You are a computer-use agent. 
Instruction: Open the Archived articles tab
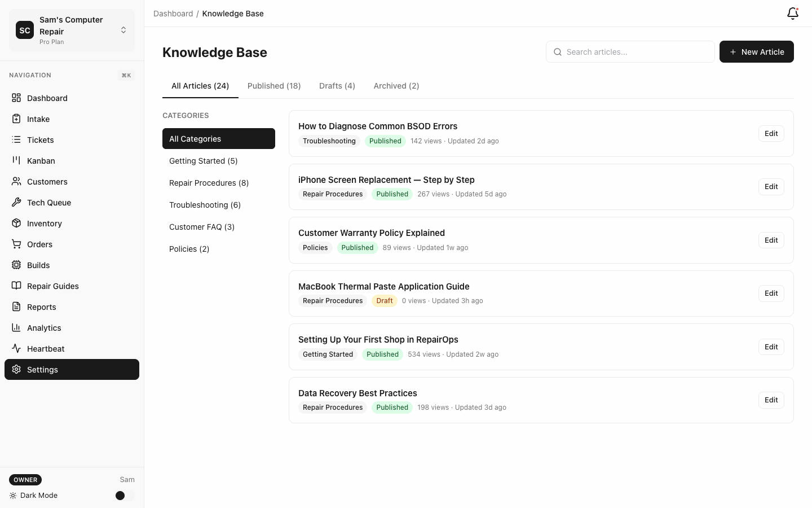(396, 86)
